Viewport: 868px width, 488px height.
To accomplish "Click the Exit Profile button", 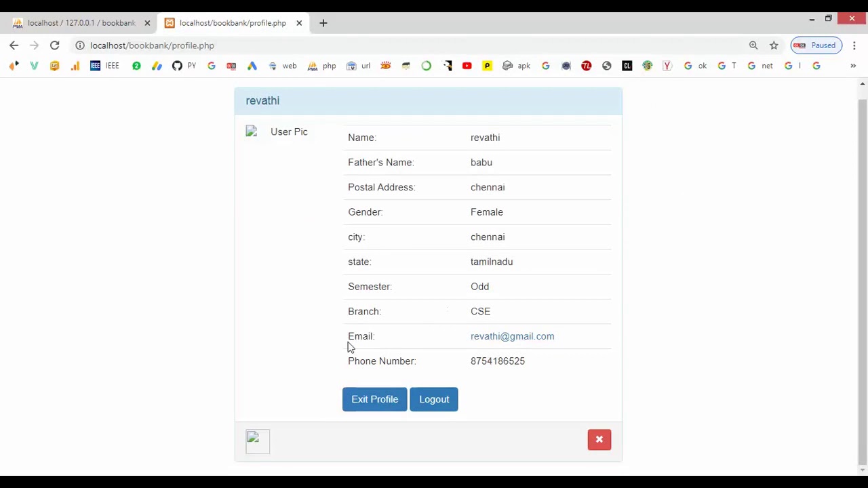I will (375, 399).
